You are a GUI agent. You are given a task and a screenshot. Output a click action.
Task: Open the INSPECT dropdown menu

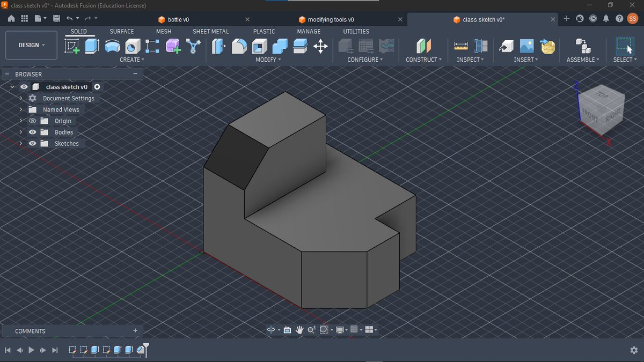470,60
